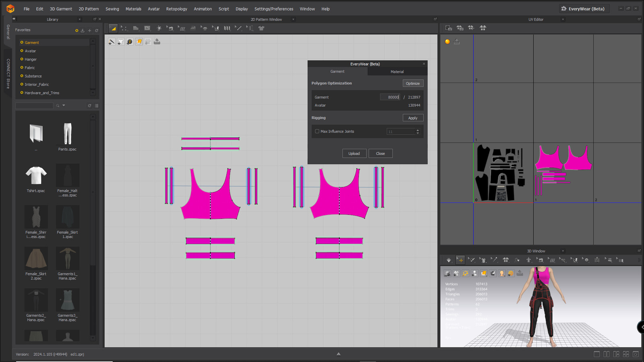Screen dimensions: 644x362
Task: Click the Simulate down-arrow icon in 3D Window
Action: pyautogui.click(x=449, y=260)
